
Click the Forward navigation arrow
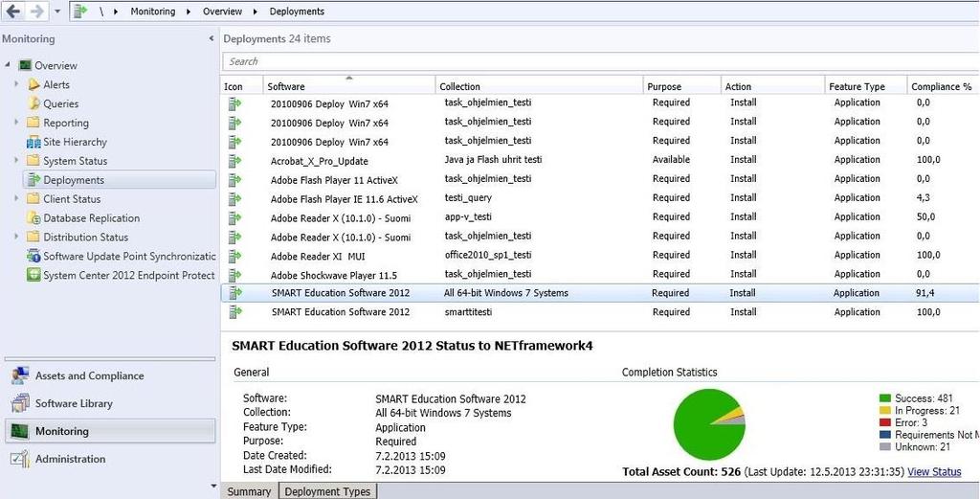pyautogui.click(x=37, y=11)
